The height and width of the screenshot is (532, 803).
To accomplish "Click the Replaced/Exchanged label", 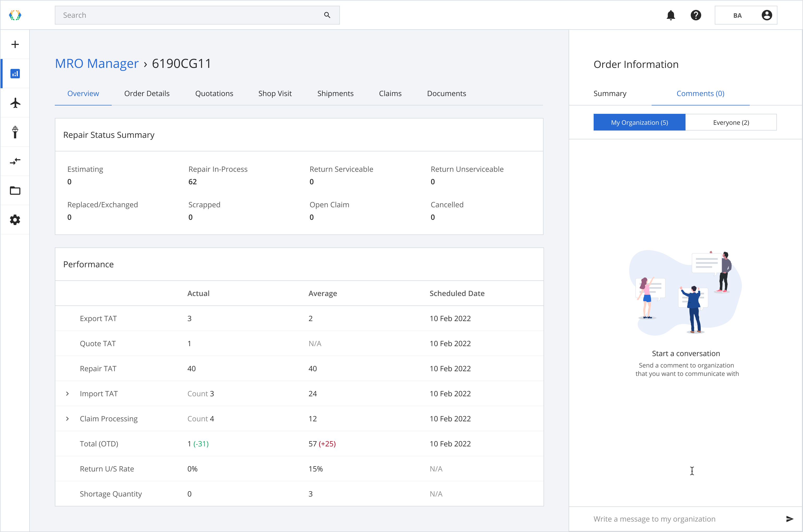I will 102,205.
